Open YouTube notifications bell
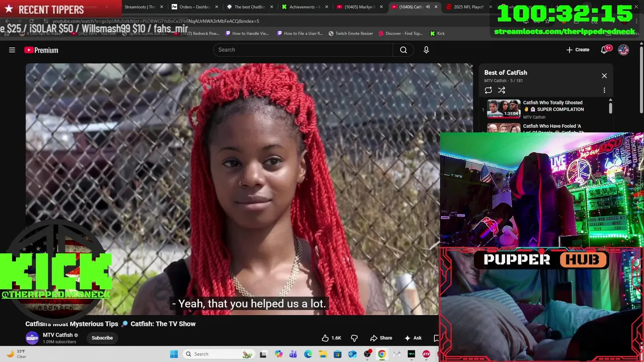Viewport: 644px width, 362px height. tap(605, 50)
